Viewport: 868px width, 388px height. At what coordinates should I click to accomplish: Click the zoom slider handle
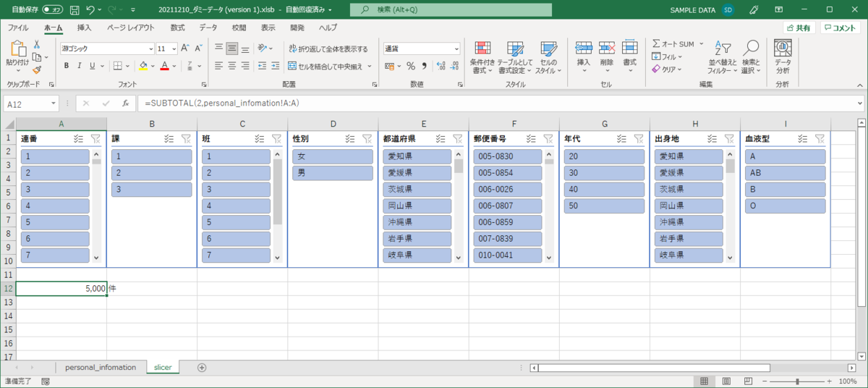click(x=797, y=381)
